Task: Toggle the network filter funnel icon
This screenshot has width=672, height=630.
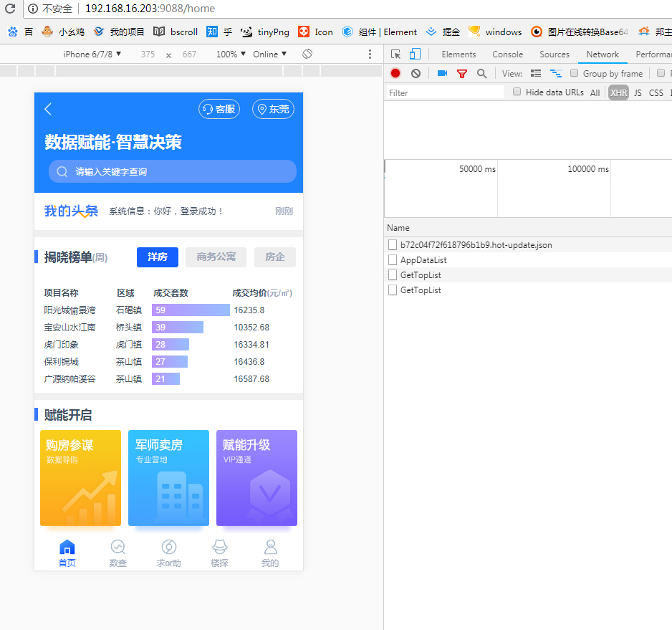Action: click(462, 74)
